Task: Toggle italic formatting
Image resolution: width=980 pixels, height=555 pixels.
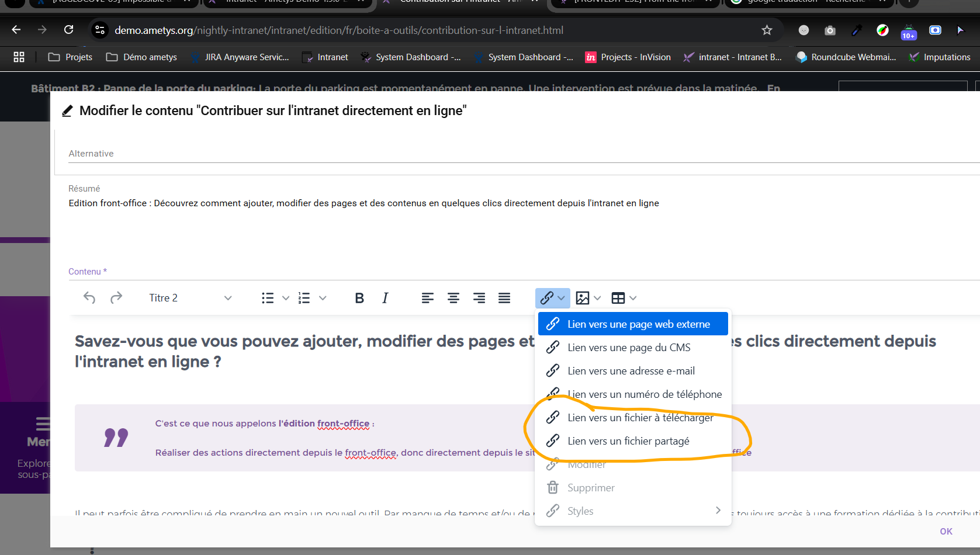Action: 385,298
